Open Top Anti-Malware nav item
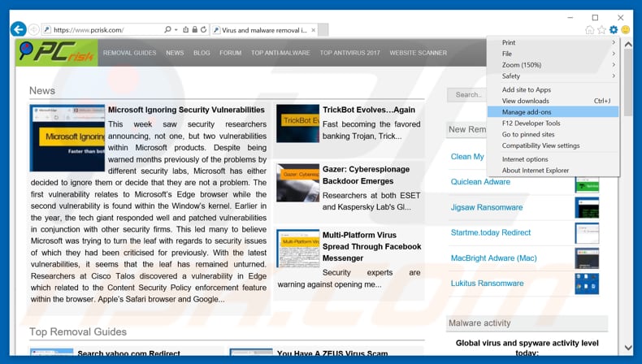This screenshot has height=364, width=642. [280, 53]
